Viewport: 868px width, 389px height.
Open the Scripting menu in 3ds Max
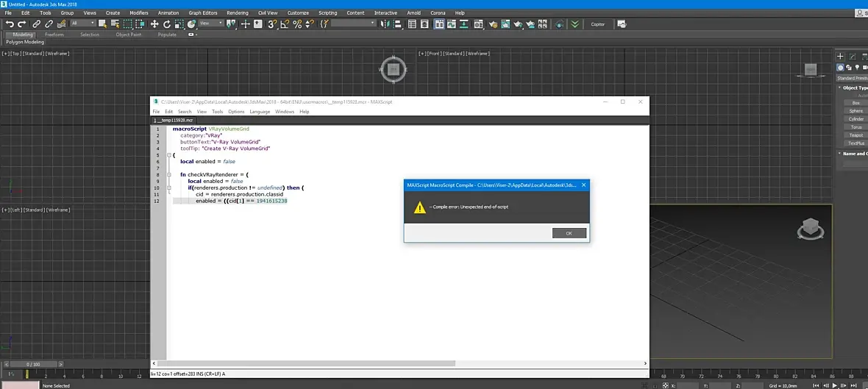coord(327,13)
